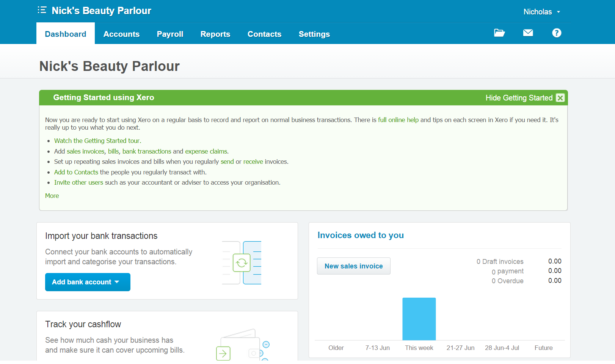Click the cashflow wallet illustration
This screenshot has height=364, width=615.
pyautogui.click(x=242, y=345)
